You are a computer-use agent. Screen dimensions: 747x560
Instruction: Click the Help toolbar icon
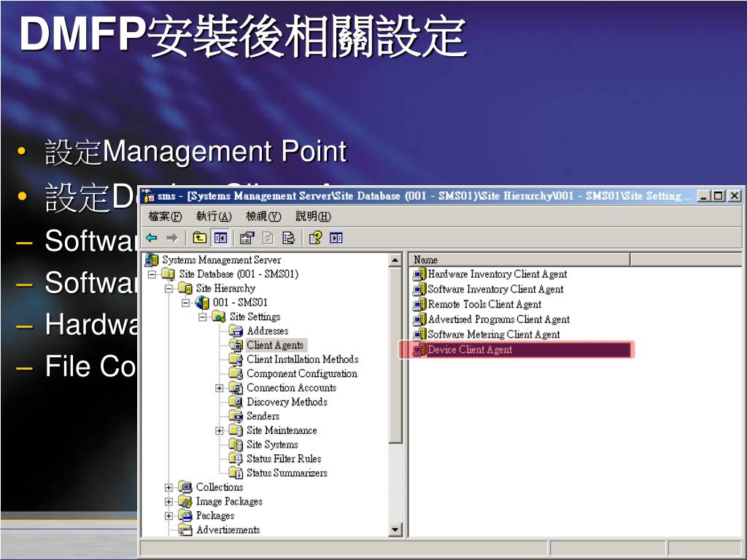pyautogui.click(x=315, y=238)
